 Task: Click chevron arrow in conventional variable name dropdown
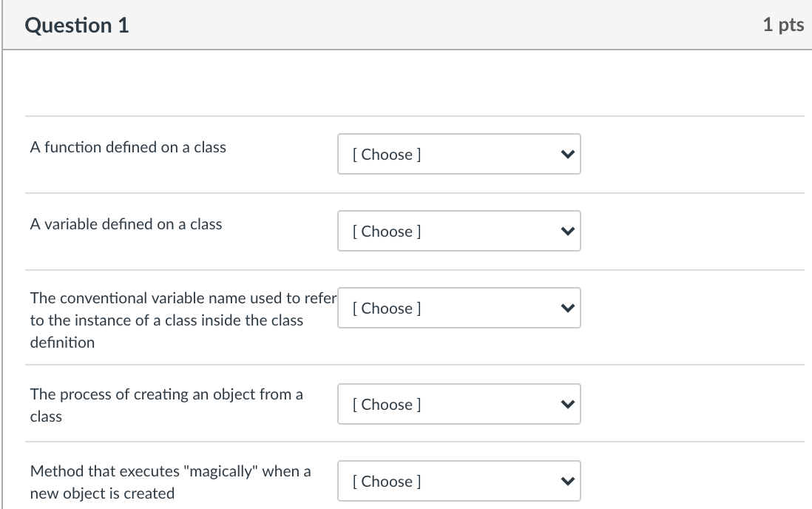click(567, 309)
